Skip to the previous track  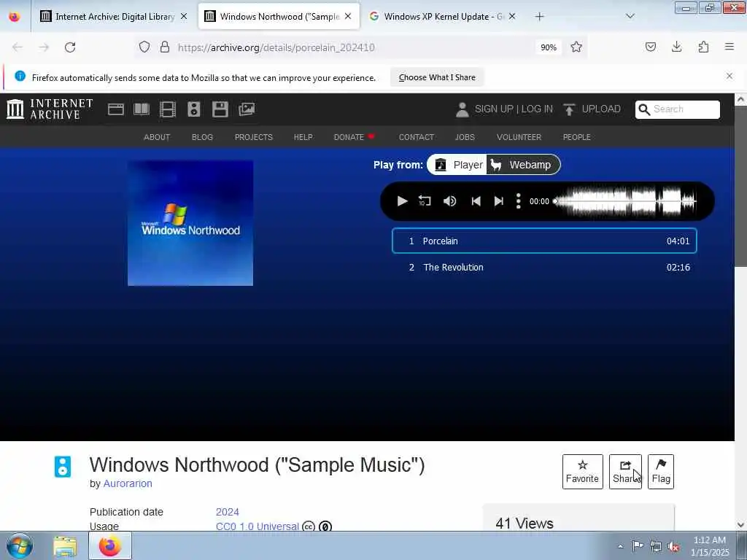click(x=476, y=201)
